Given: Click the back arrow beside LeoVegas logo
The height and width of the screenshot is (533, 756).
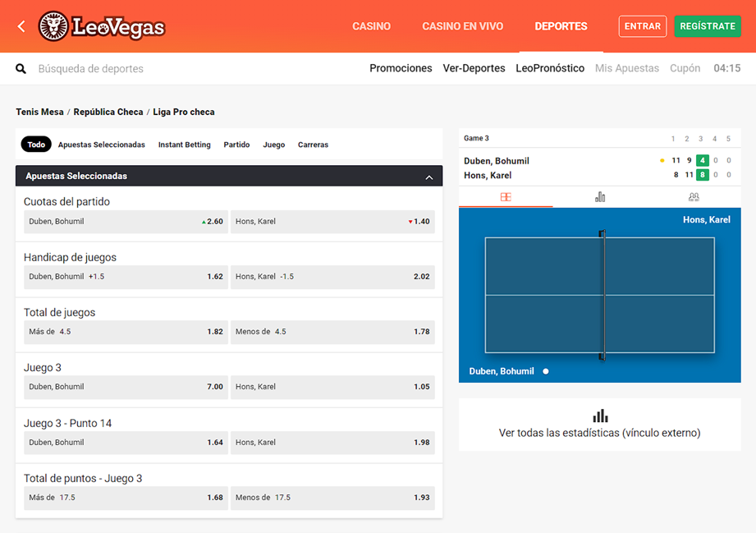Looking at the screenshot, I should (x=21, y=26).
